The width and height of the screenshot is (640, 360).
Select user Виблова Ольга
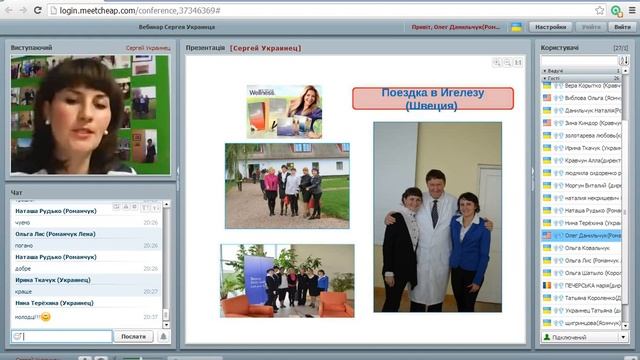tap(581, 98)
